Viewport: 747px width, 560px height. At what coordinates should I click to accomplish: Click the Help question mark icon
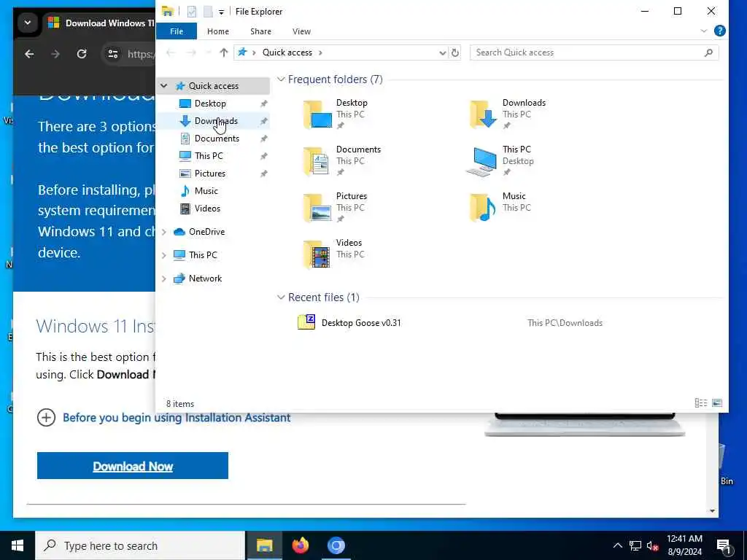click(x=719, y=31)
